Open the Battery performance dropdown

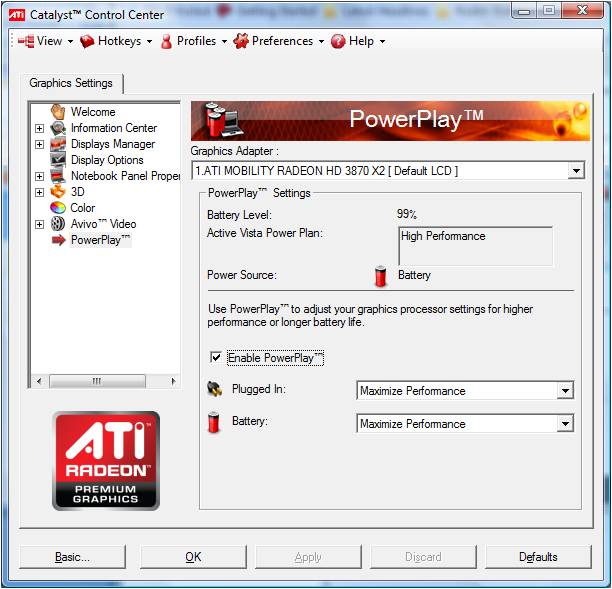click(x=565, y=424)
